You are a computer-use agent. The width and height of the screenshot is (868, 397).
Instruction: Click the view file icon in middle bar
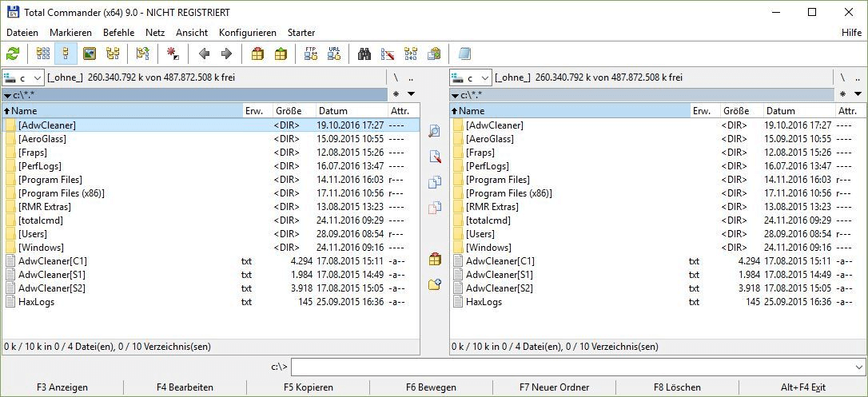pyautogui.click(x=435, y=131)
